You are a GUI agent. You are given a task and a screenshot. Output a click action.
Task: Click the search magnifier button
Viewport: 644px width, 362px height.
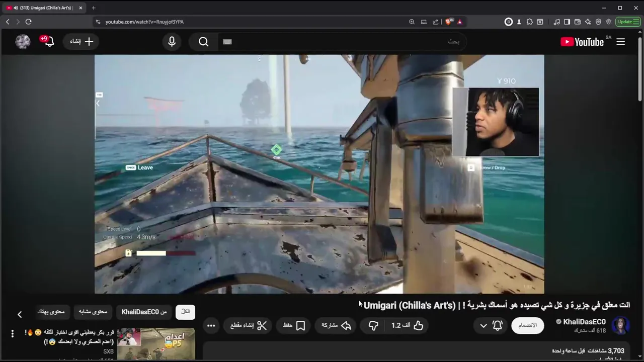(203, 42)
